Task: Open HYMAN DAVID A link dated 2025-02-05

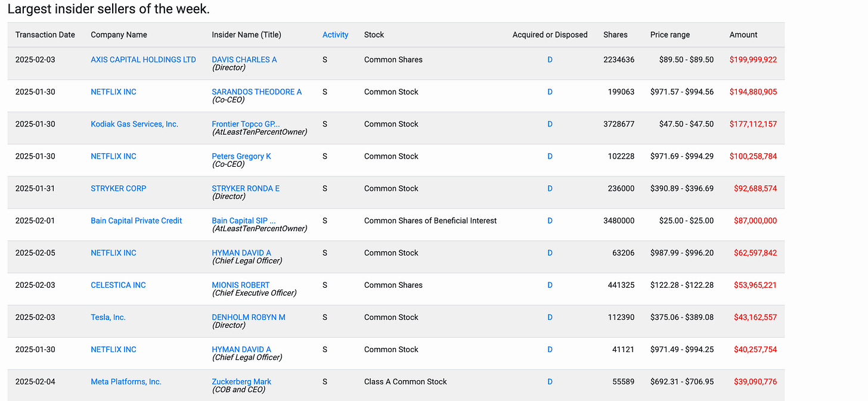Action: (x=241, y=253)
